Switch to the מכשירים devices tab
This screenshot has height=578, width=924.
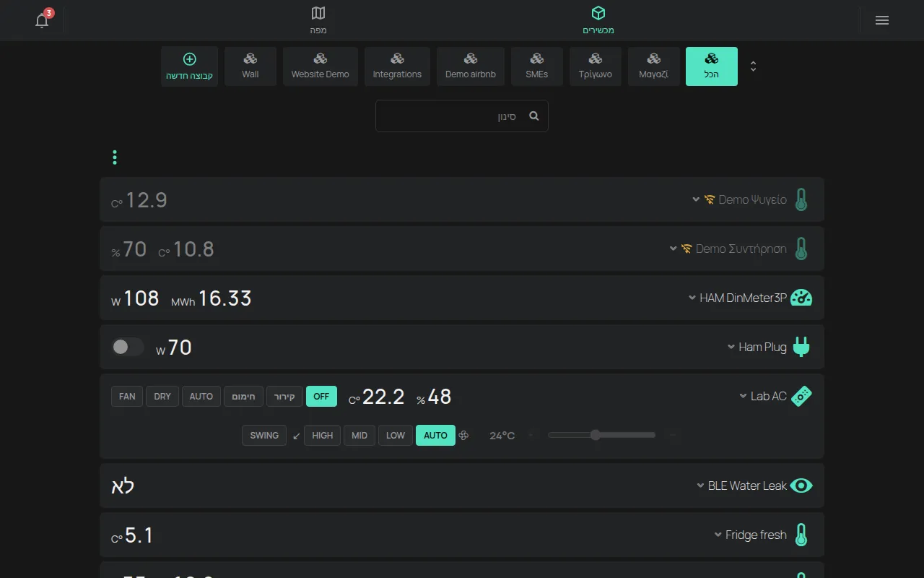[x=598, y=20]
